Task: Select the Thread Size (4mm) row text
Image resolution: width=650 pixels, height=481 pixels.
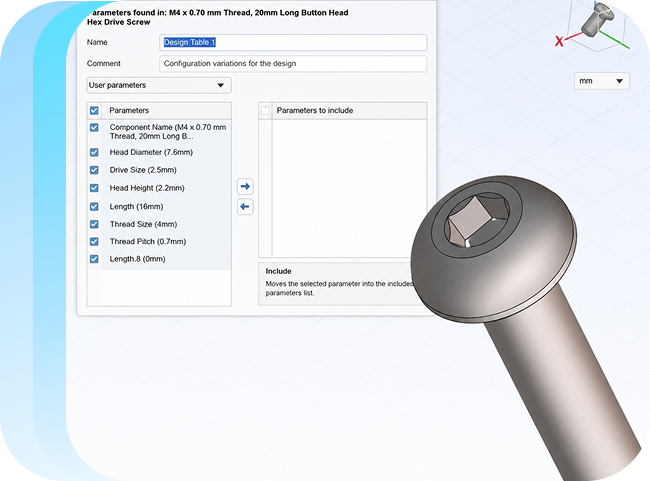Action: click(143, 224)
